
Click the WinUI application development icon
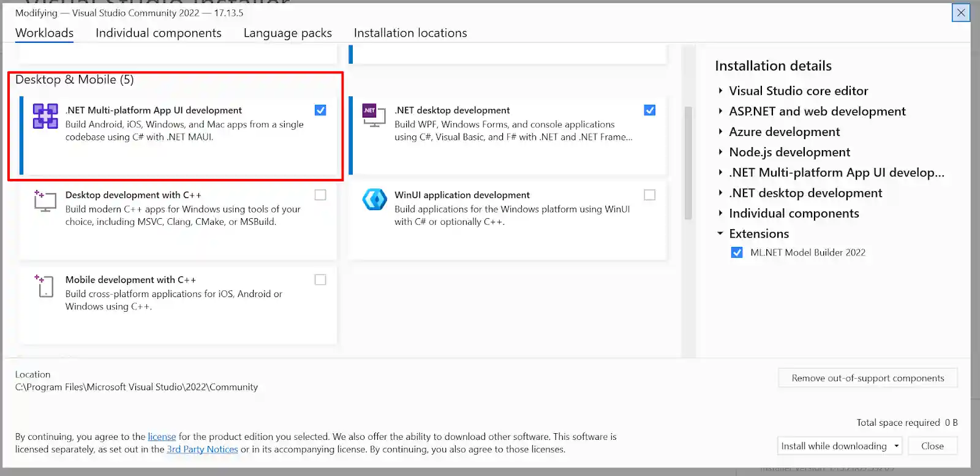point(374,200)
